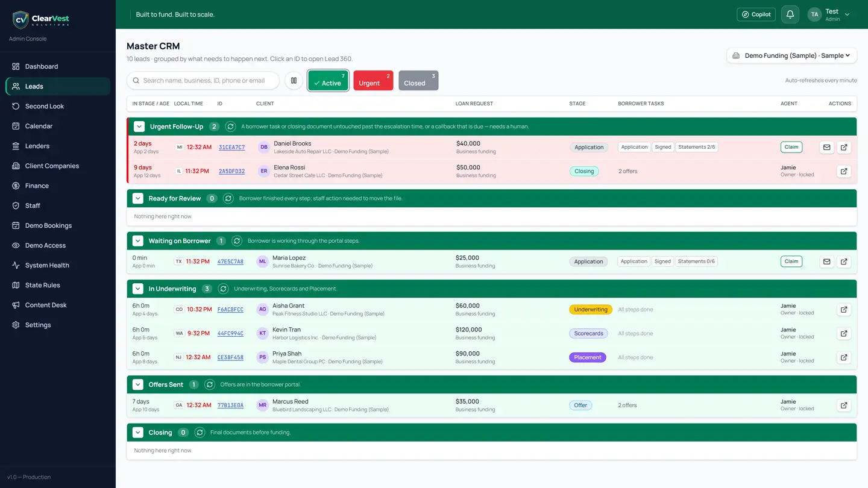This screenshot has height=488, width=868.
Task: Open lead ID 77B13E0A
Action: [230, 405]
